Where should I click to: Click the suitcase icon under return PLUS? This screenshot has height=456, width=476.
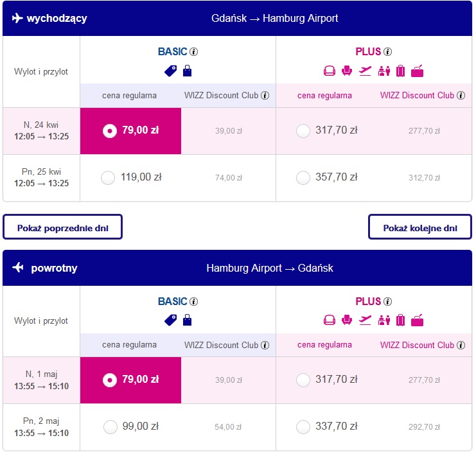pos(400,320)
